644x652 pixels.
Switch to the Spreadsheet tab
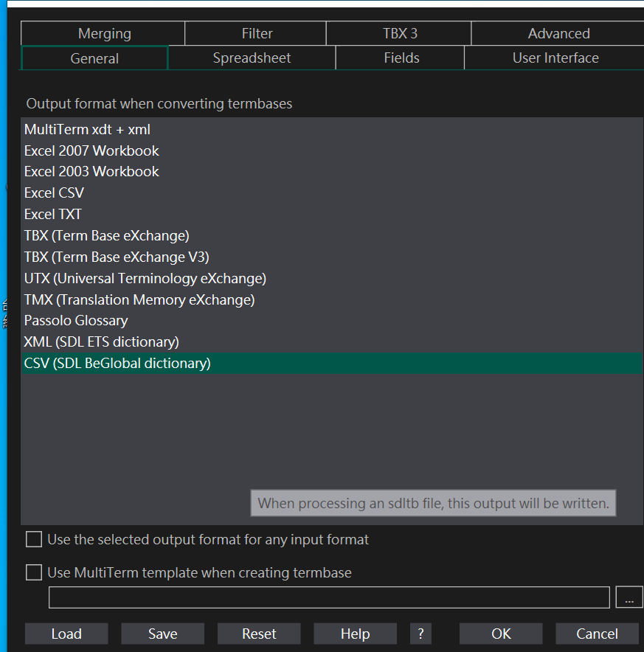pos(252,58)
